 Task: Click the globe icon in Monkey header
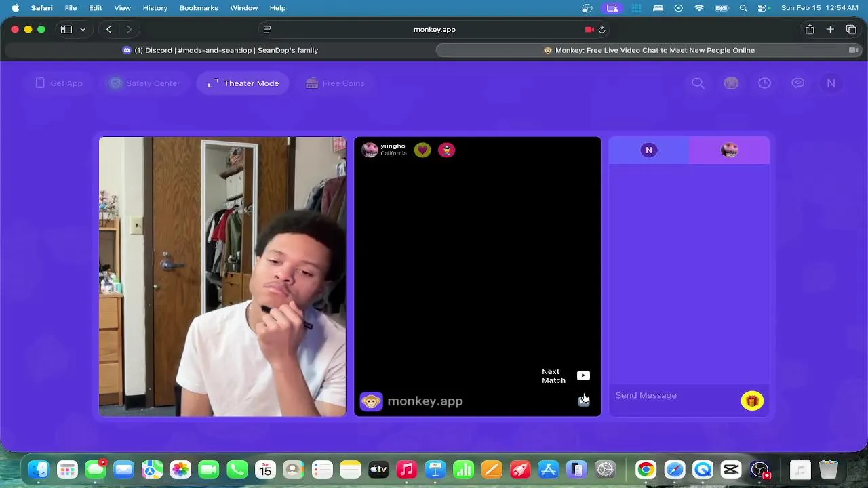pyautogui.click(x=731, y=83)
